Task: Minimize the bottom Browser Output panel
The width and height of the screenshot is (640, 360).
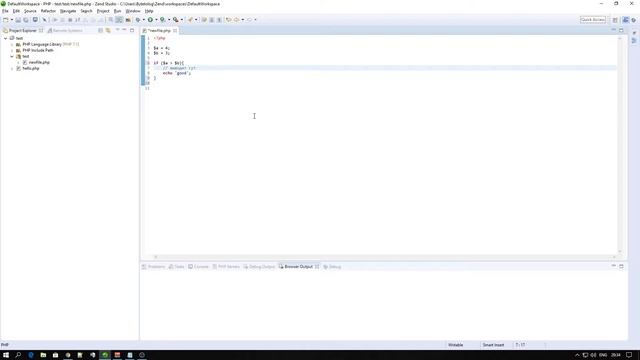Action: (613, 266)
